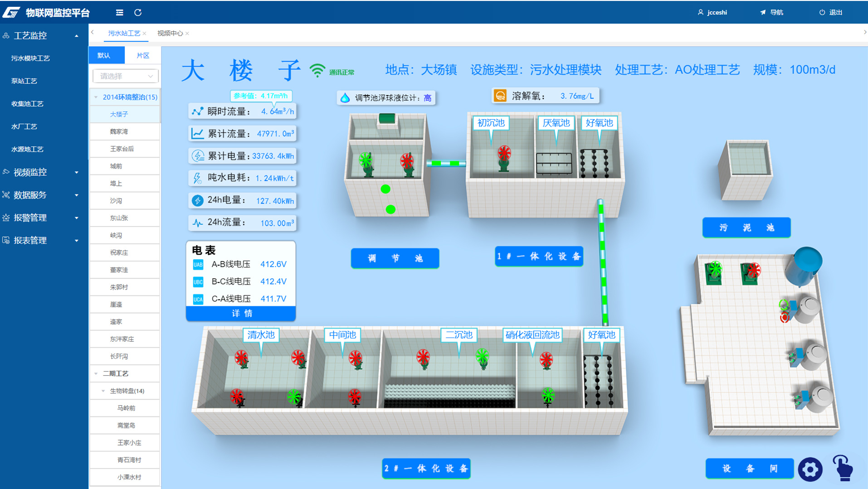
Task: Open 收集池工艺 menu item
Action: 27,104
